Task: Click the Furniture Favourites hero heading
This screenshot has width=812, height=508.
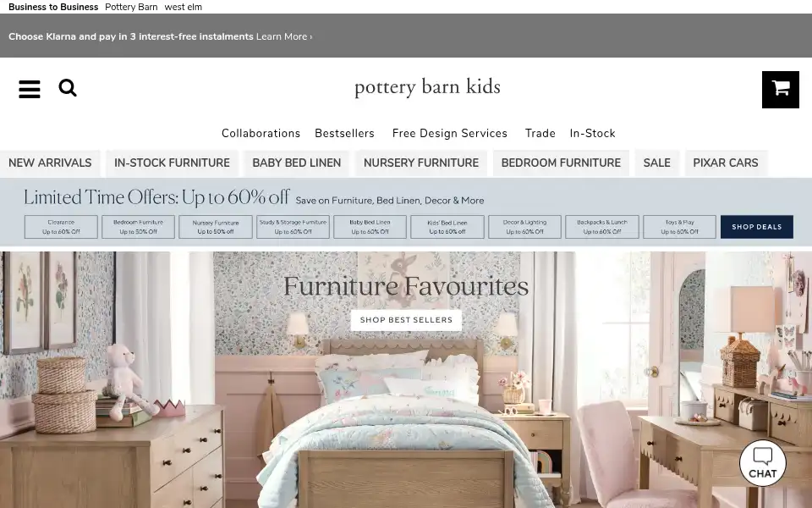Action: click(x=406, y=286)
